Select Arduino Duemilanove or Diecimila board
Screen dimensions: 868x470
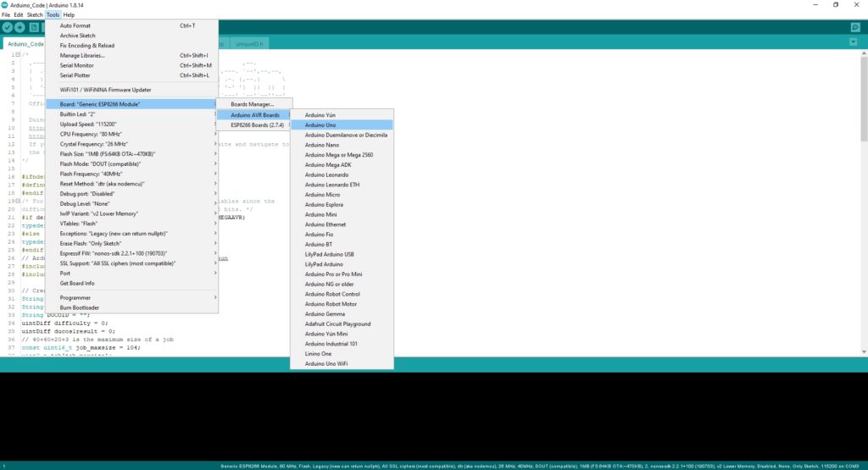pos(342,135)
